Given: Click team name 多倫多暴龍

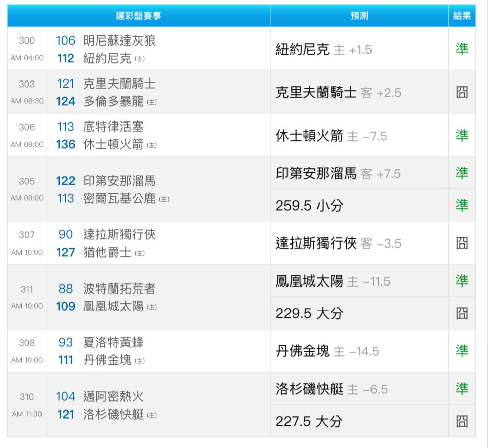Looking at the screenshot, I should coord(113,101).
